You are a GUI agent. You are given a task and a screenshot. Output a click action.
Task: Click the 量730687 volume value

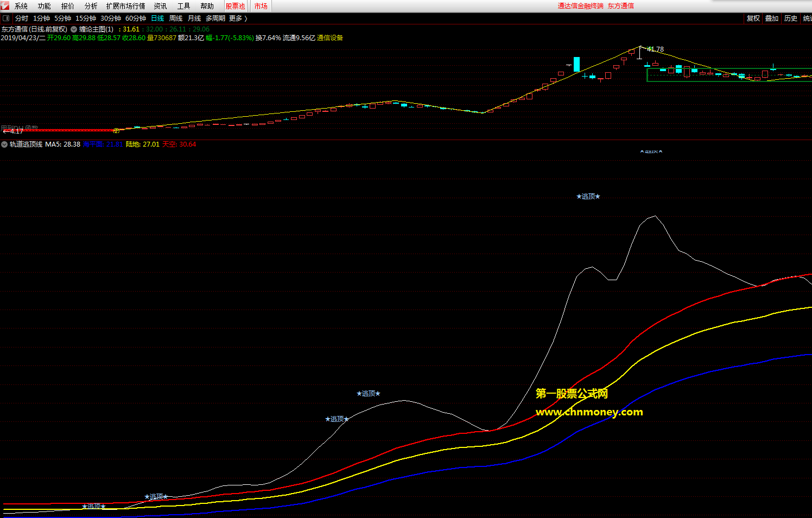[162, 38]
